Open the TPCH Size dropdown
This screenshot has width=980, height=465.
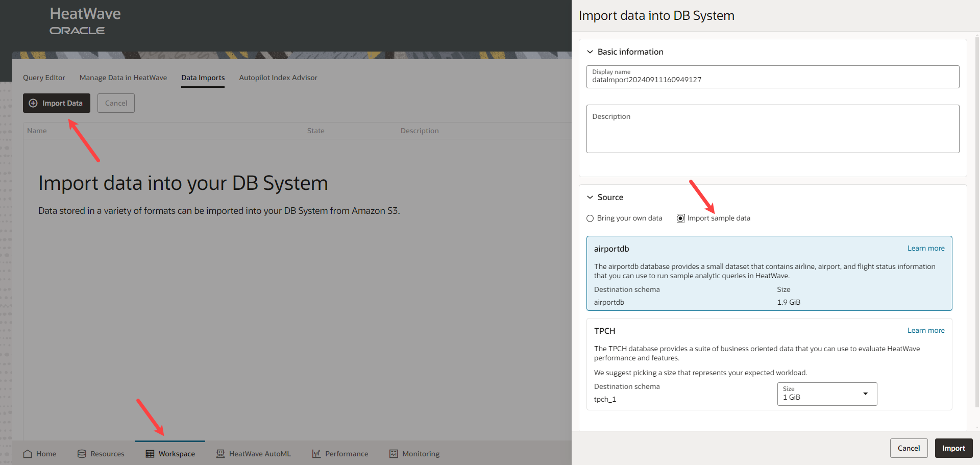pyautogui.click(x=826, y=394)
